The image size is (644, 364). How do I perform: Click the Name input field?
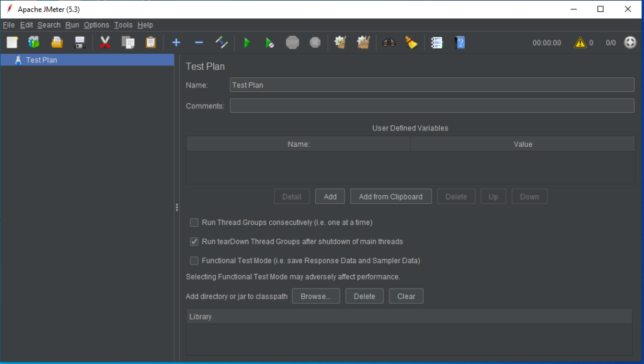coord(432,85)
